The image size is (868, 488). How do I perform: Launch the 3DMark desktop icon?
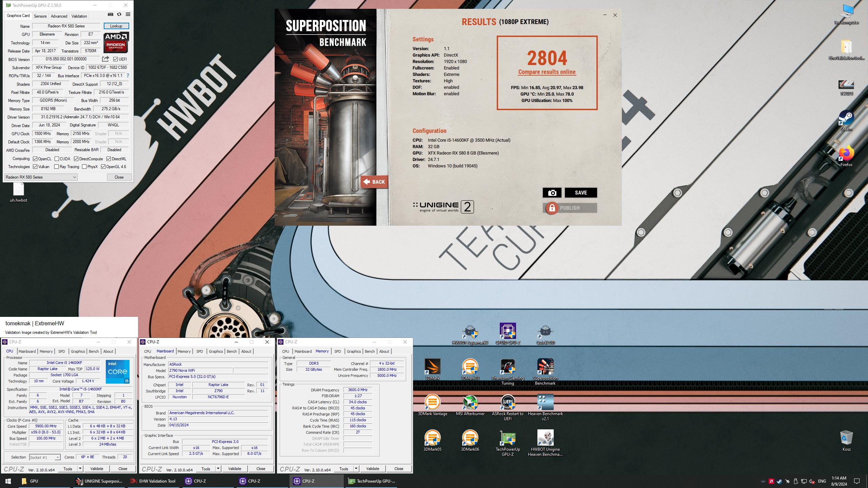(432, 369)
